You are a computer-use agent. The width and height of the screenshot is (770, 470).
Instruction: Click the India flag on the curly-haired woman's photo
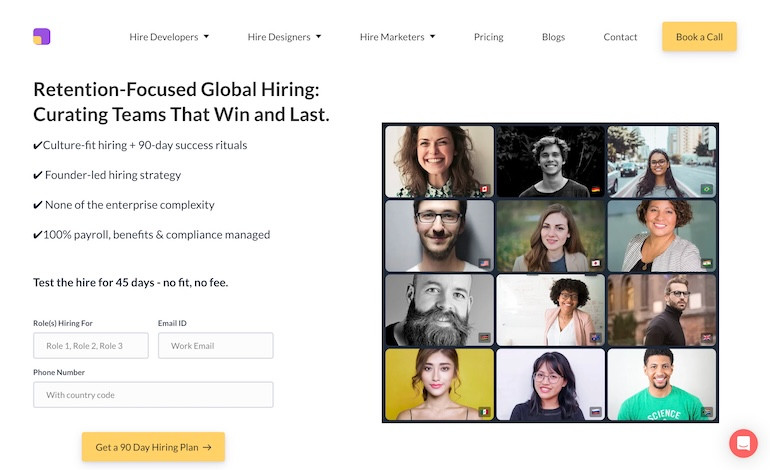[x=706, y=263]
